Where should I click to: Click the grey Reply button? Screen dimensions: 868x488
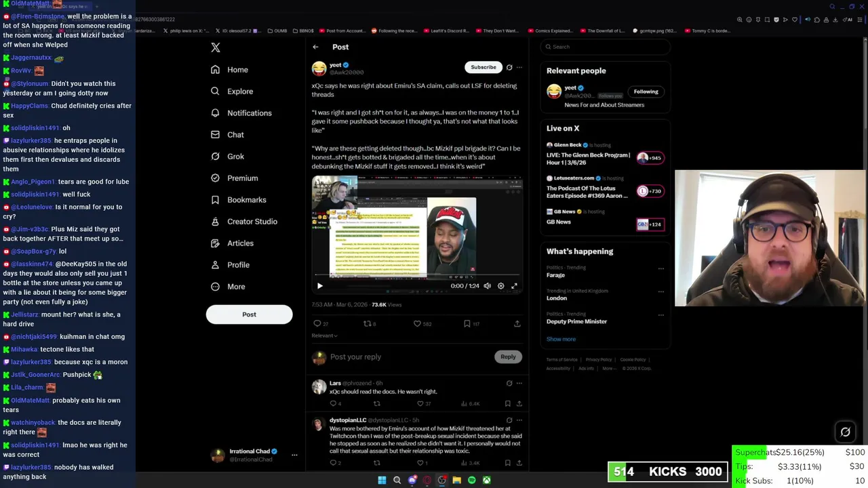pos(508,357)
